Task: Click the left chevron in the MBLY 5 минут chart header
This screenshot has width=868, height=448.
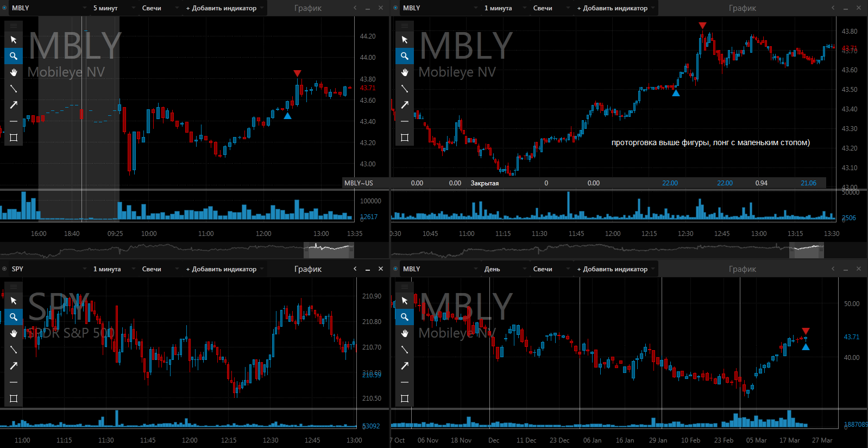Action: 355,8
